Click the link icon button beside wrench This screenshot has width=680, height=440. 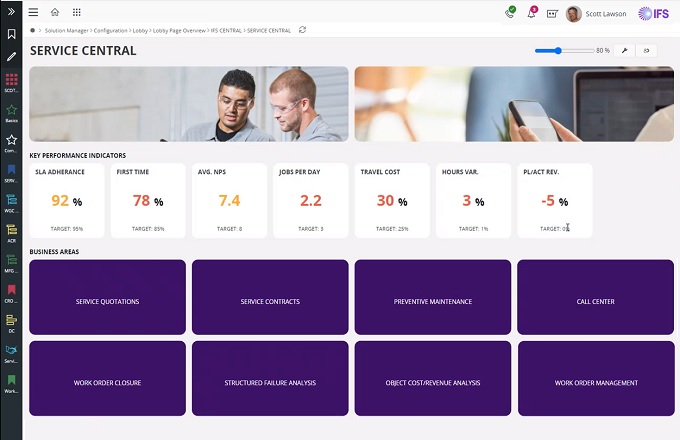646,51
